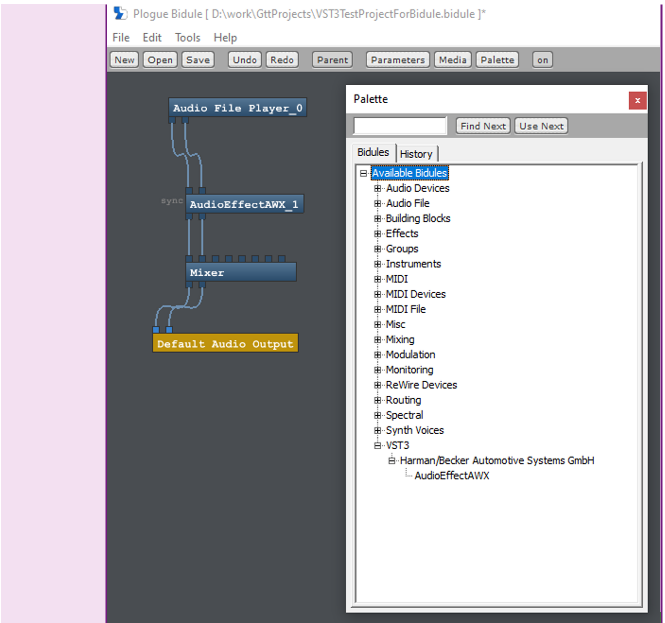Screen dimensions: 665x623
Task: Select the Effects tree label
Action: (x=402, y=234)
